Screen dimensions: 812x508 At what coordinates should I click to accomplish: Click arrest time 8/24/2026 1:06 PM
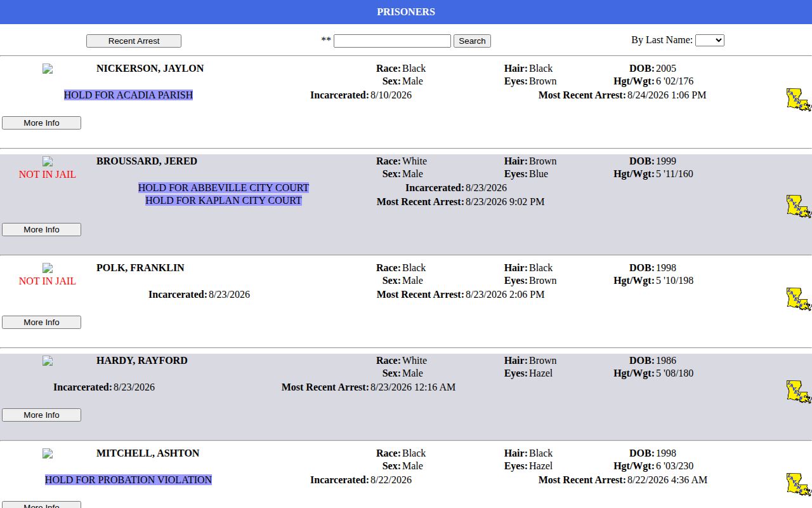click(x=667, y=95)
